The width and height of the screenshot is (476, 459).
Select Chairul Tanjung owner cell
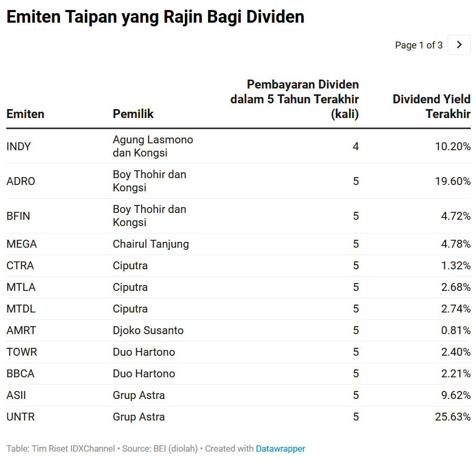[151, 244]
